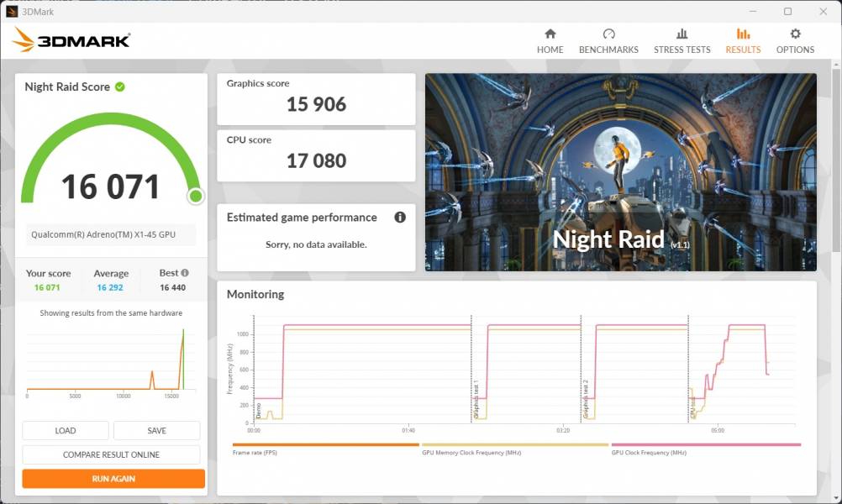
Task: Click the orange RUN AGAIN button
Action: click(x=113, y=479)
